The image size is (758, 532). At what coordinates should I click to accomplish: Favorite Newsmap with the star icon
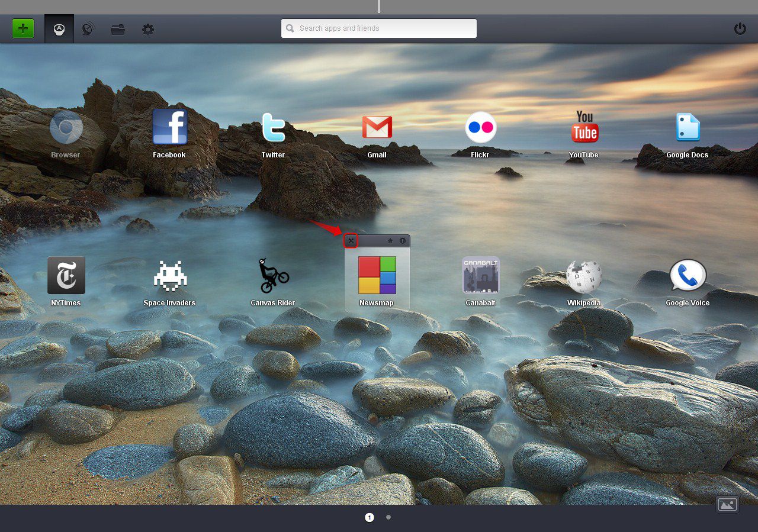pyautogui.click(x=390, y=241)
